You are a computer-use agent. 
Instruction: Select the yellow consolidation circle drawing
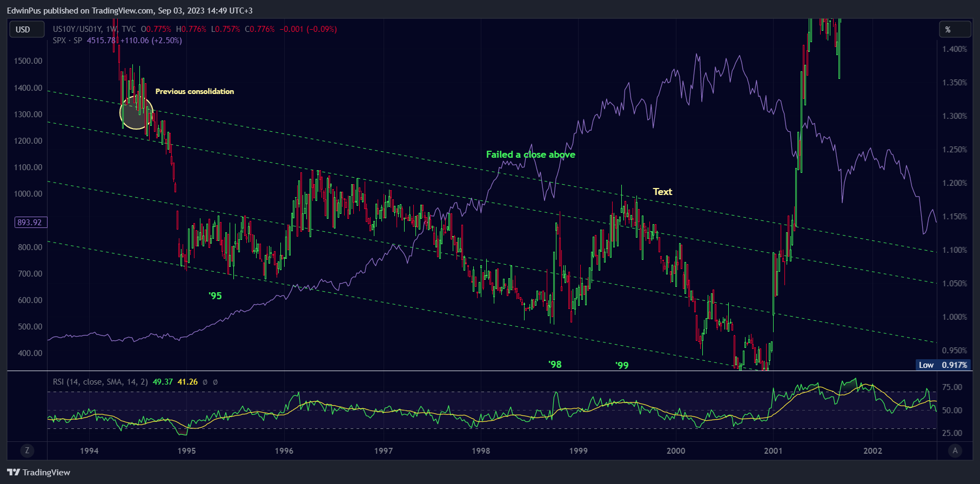136,112
